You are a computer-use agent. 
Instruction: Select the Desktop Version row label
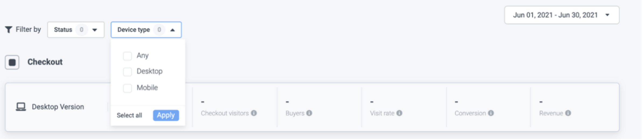click(x=58, y=107)
